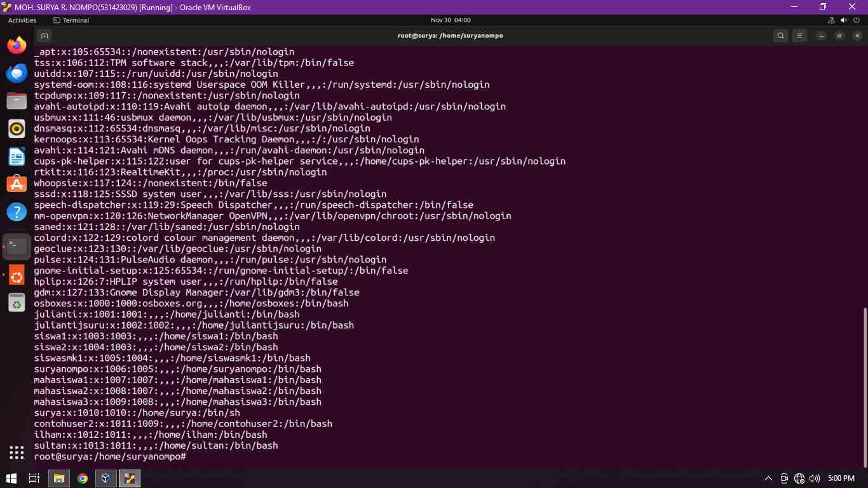Minimize the Ubuntu terminal window
The height and width of the screenshot is (488, 868).
point(822,36)
